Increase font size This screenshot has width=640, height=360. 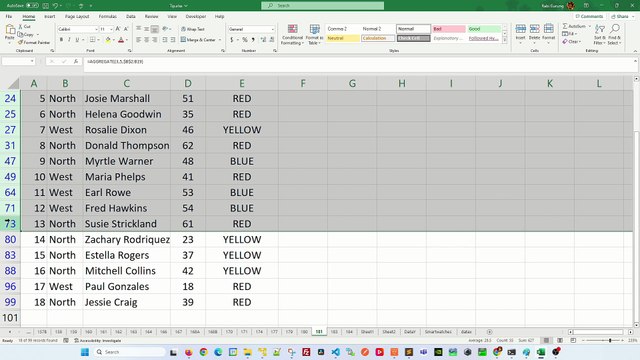coord(118,29)
